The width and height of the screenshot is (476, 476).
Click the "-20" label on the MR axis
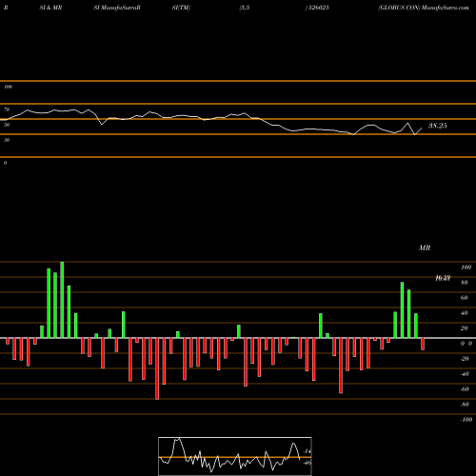465,359
